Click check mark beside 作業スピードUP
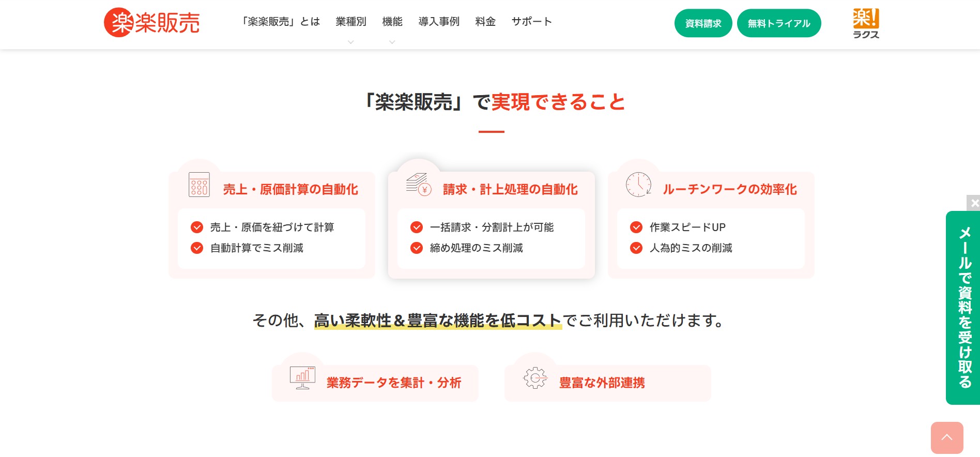The width and height of the screenshot is (980, 457). pos(636,227)
